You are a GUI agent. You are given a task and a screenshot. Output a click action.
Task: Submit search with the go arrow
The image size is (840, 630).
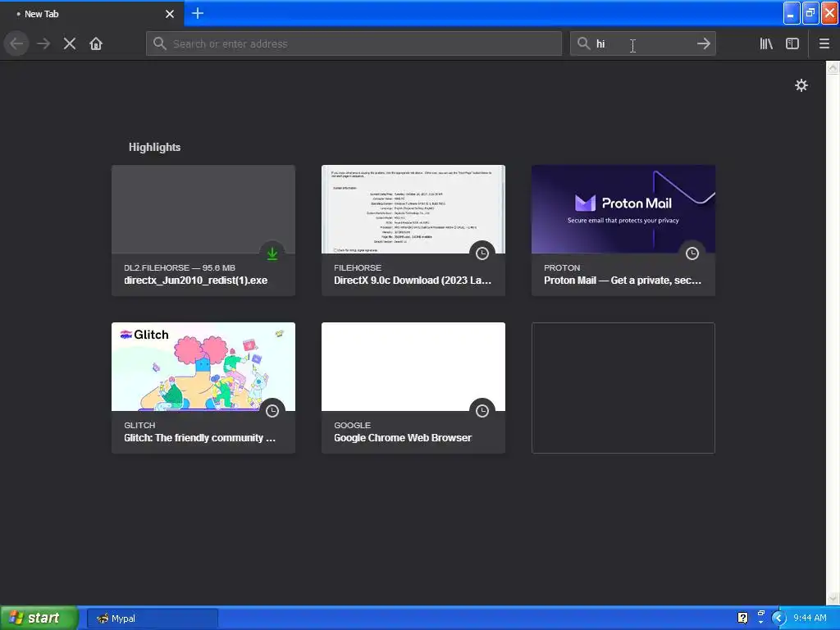click(703, 43)
